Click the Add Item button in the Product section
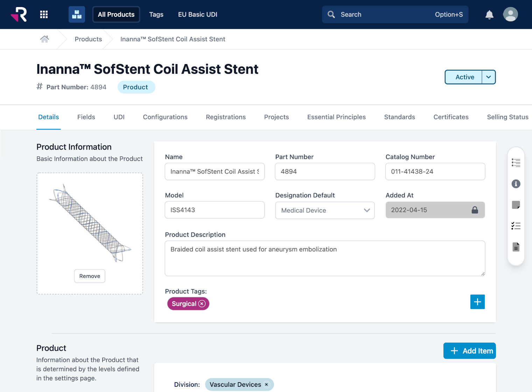Image resolution: width=532 pixels, height=392 pixels. pos(469,351)
